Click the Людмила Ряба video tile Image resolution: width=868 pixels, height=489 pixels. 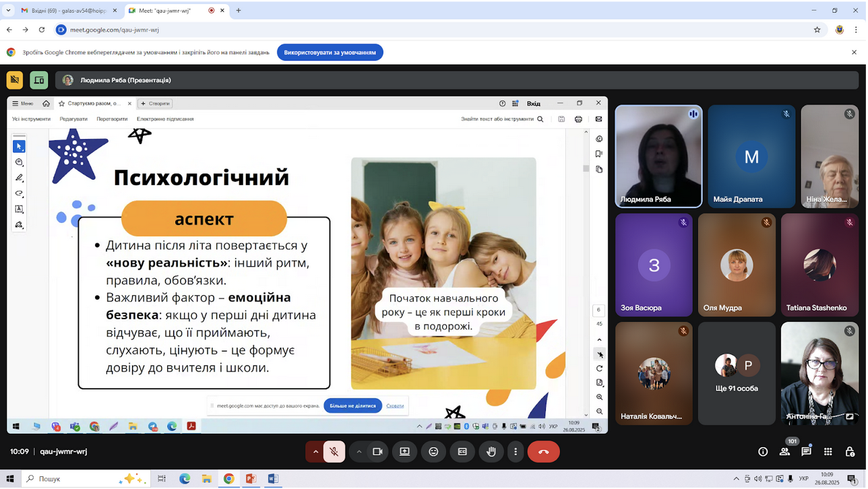[660, 157]
